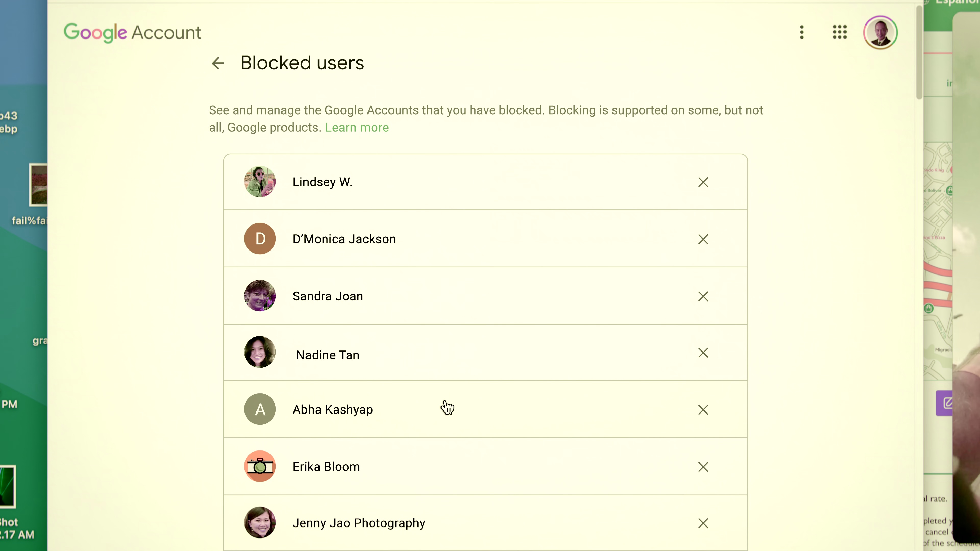
Task: Go back using the arrow beside Blocked users
Action: pos(218,63)
